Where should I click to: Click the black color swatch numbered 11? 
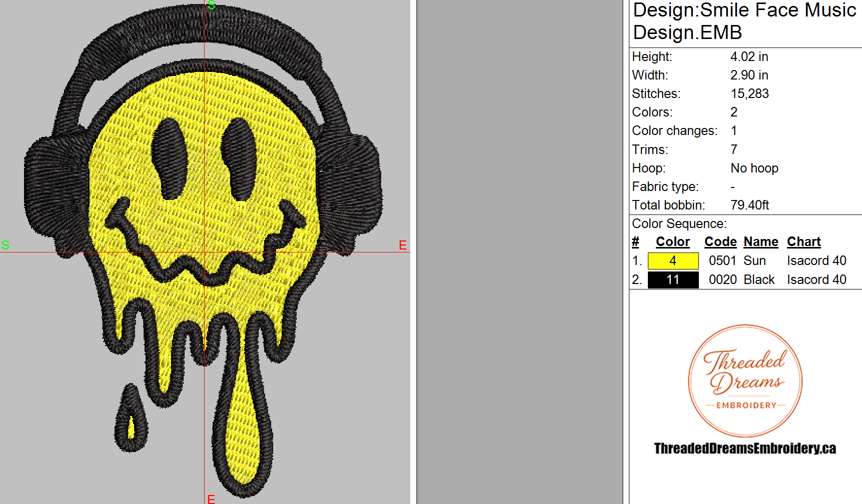pyautogui.click(x=673, y=280)
